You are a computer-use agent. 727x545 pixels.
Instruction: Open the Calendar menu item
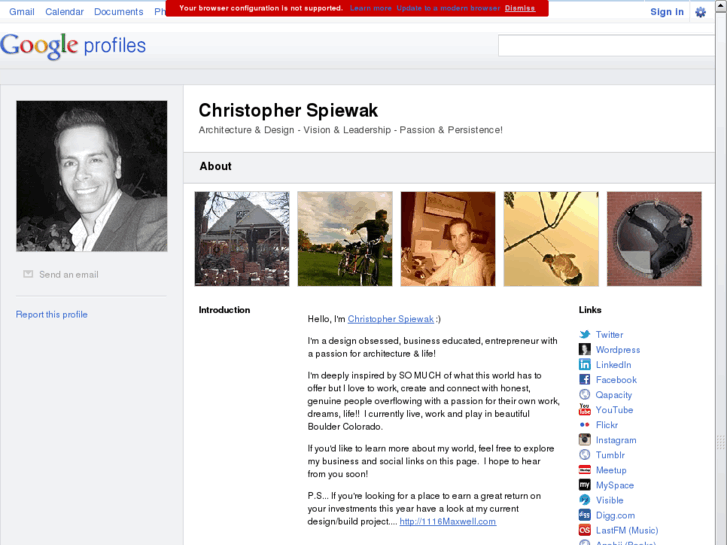64,12
